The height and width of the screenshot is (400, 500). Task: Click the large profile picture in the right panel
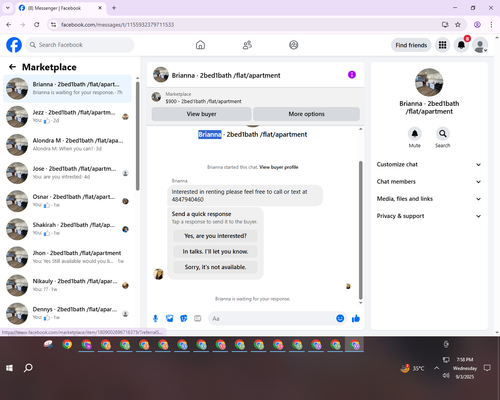[x=429, y=82]
